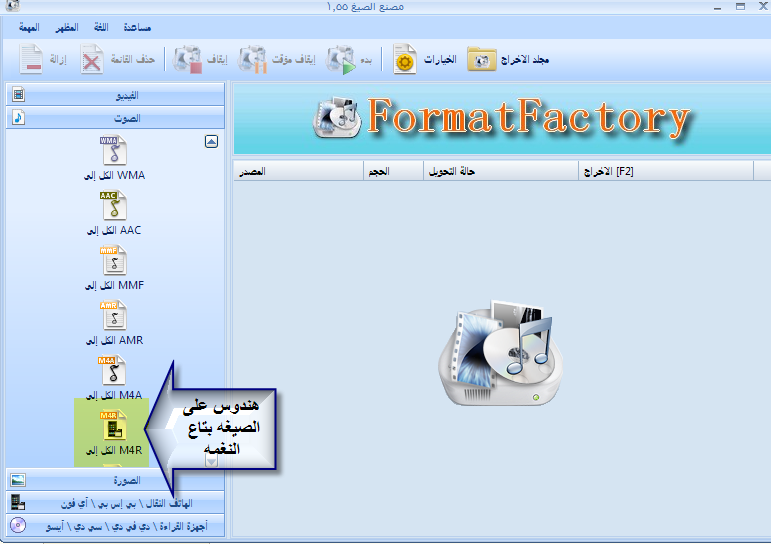771x544 pixels.
Task: Open the Options (الخيارات) gear icon
Action: click(405, 60)
